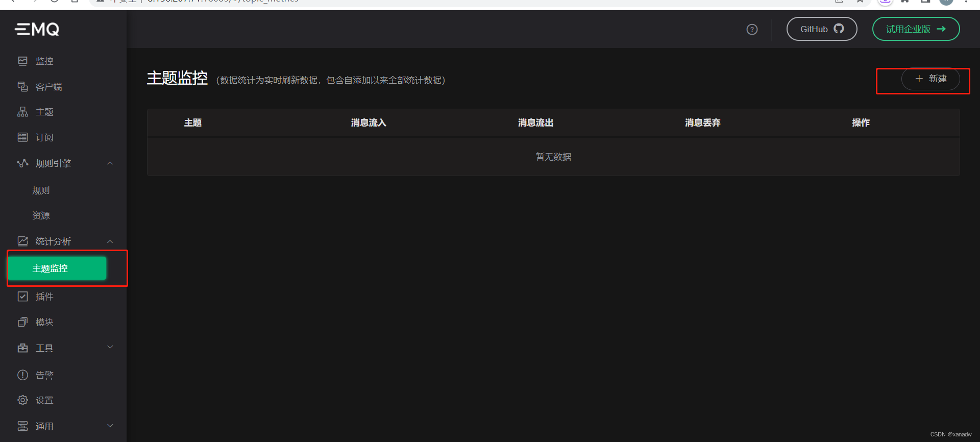Expand the 通用 section chevron
Image resolution: width=980 pixels, height=442 pixels.
[x=110, y=426]
